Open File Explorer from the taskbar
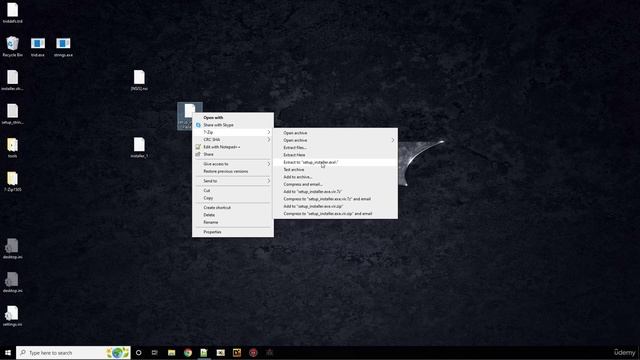This screenshot has width=640, height=360. tap(171, 353)
